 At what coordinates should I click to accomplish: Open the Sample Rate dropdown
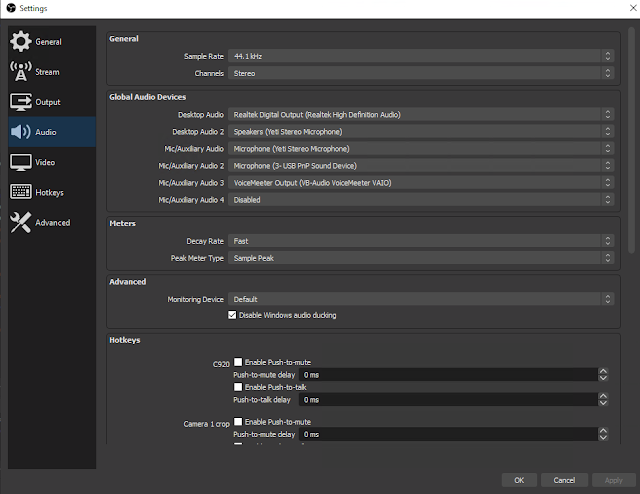(421, 56)
